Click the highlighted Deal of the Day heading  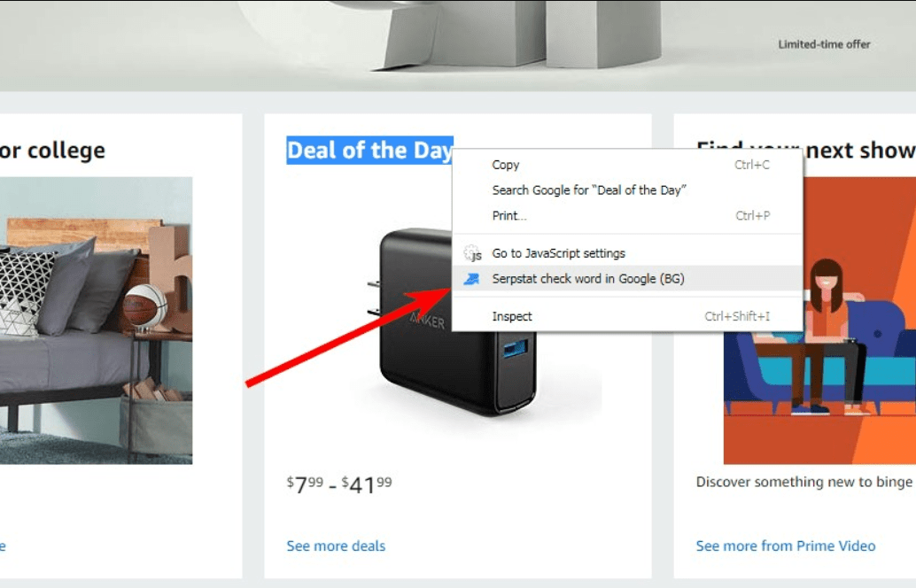click(x=369, y=150)
